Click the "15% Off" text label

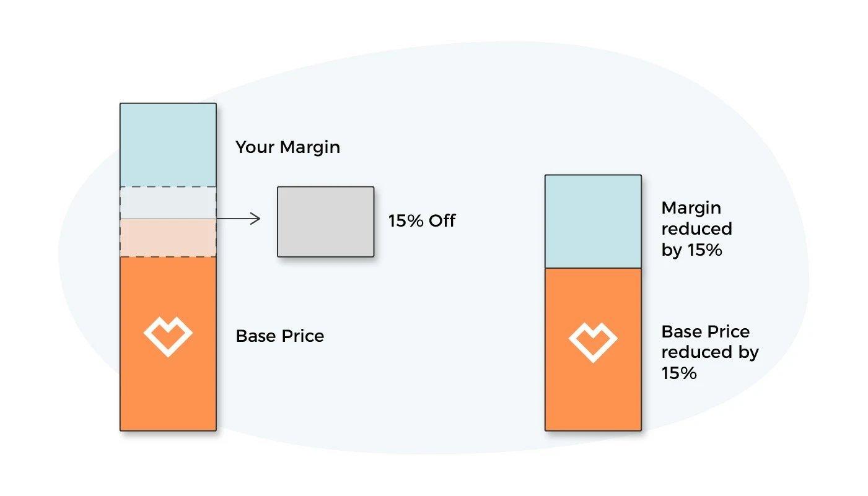point(422,221)
